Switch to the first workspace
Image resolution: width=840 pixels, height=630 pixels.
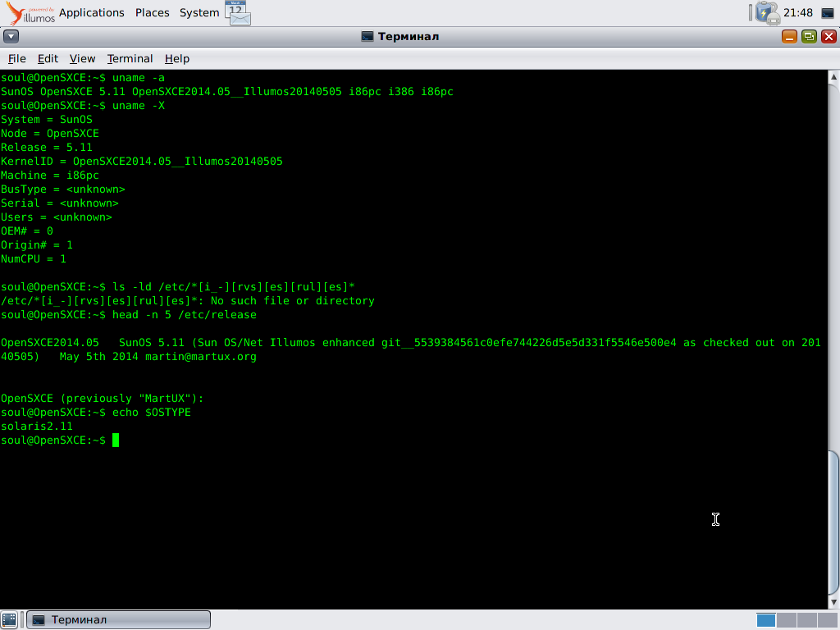(x=766, y=620)
